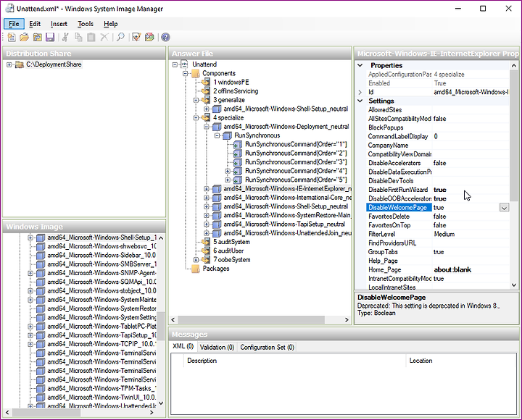
Task: Click the Windows-SMBServer icon in Windows Image
Action: click(x=41, y=264)
